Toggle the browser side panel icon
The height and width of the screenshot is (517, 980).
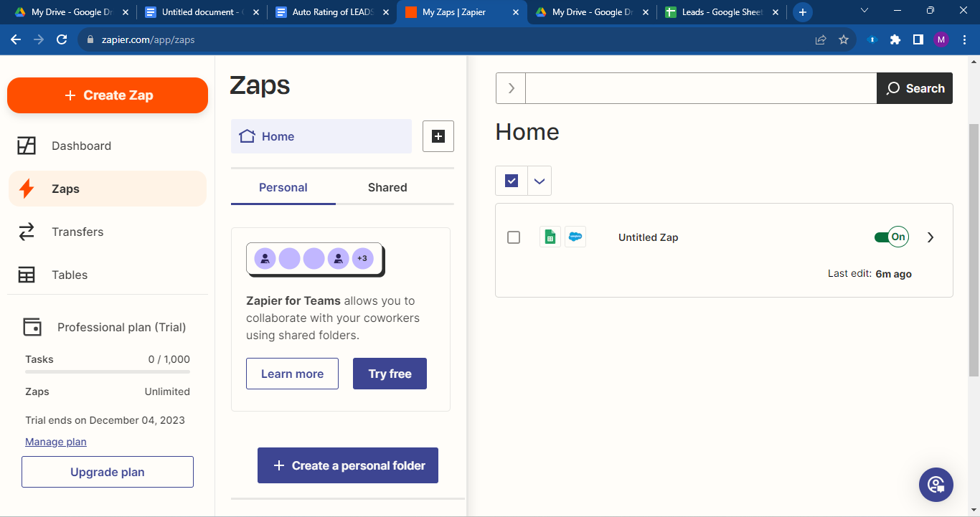tap(918, 39)
